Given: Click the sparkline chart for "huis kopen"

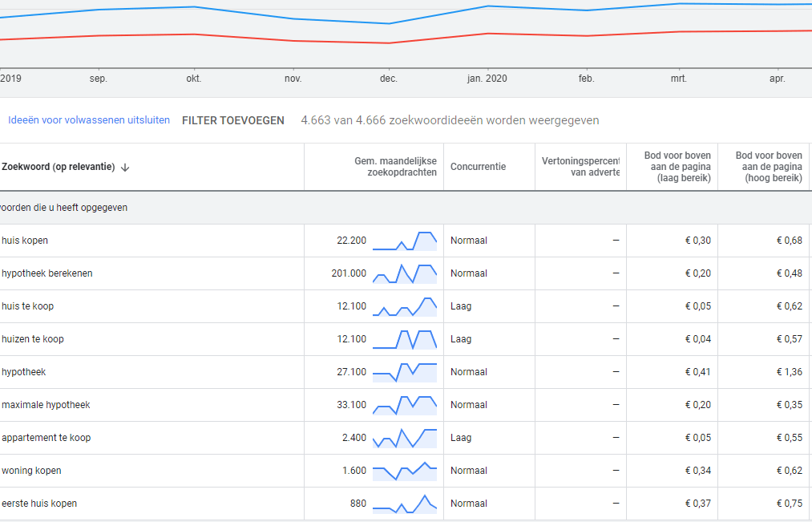Looking at the screenshot, I should coord(405,240).
